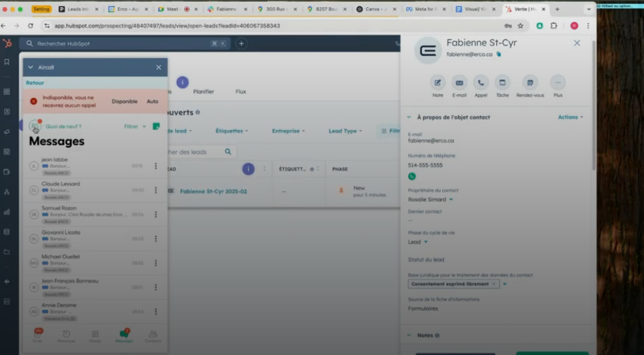Open the Fabienne St-Cyr 2025-02 lead link
This screenshot has height=355, width=644.
click(x=213, y=191)
